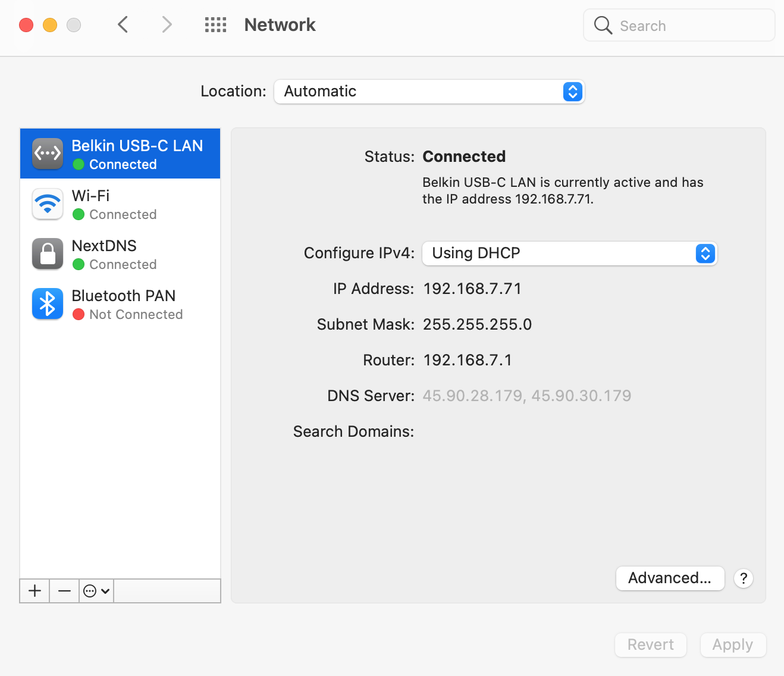This screenshot has width=784, height=676.
Task: Open the help question mark
Action: pos(743,578)
